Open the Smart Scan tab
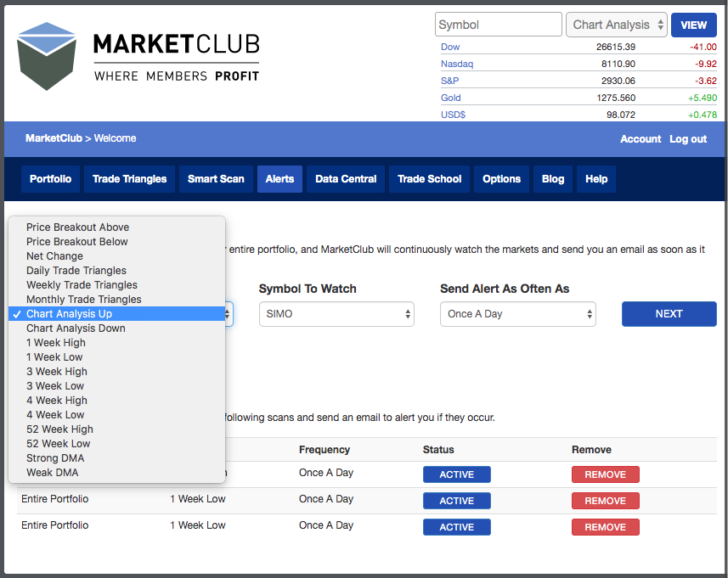The height and width of the screenshot is (578, 728). click(x=216, y=179)
